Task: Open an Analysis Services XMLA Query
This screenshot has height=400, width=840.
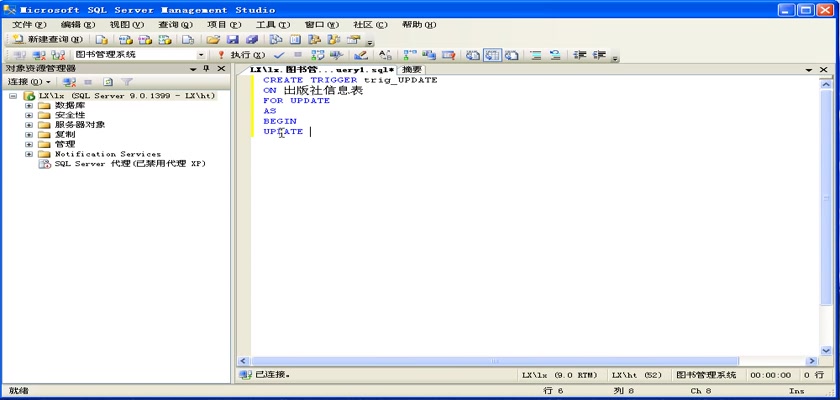Action: tap(165, 40)
